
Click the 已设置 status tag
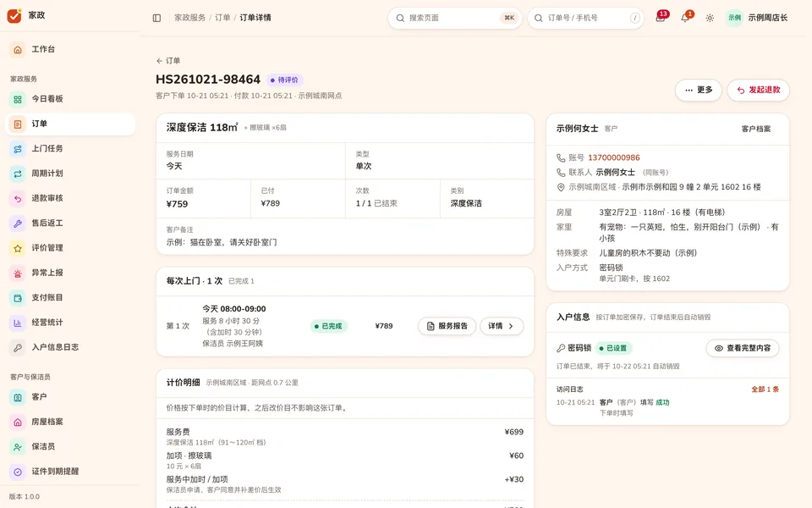click(x=613, y=348)
